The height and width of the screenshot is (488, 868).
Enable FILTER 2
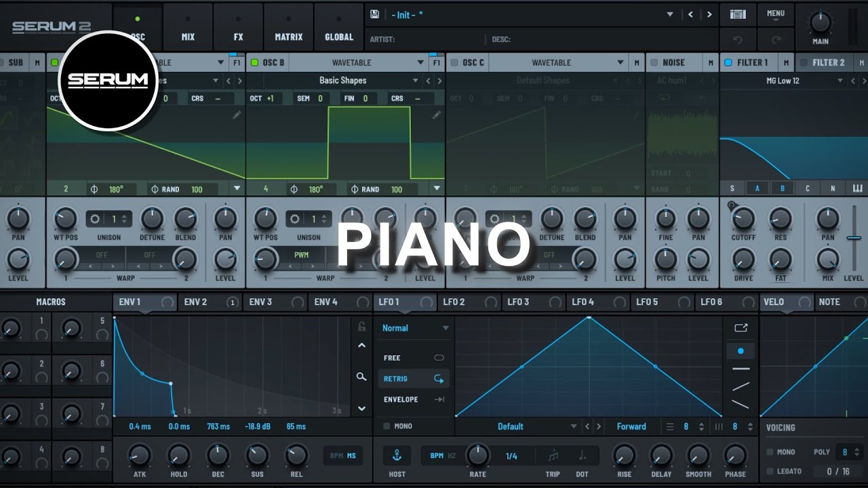click(804, 62)
